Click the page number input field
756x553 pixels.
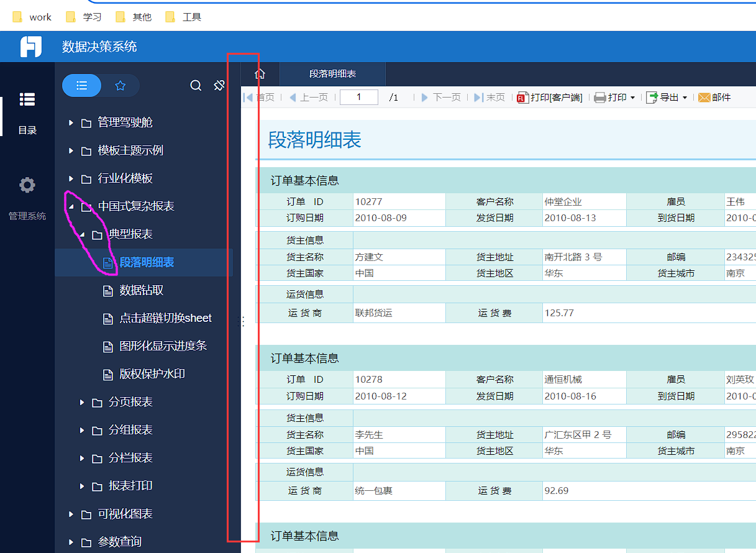click(x=358, y=98)
